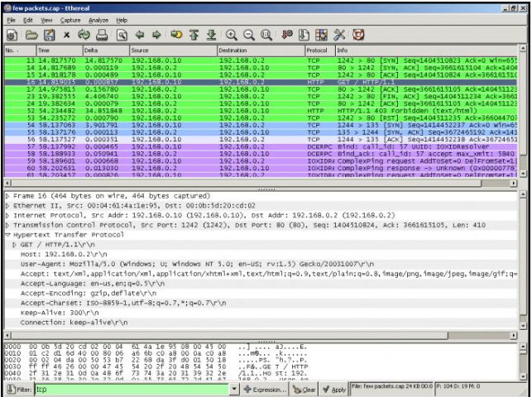Open preferences tools icon

pyautogui.click(x=339, y=35)
